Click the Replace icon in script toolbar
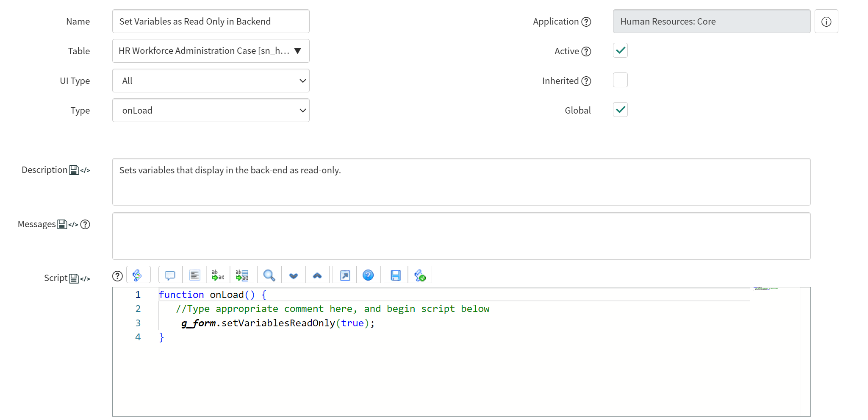 click(218, 275)
